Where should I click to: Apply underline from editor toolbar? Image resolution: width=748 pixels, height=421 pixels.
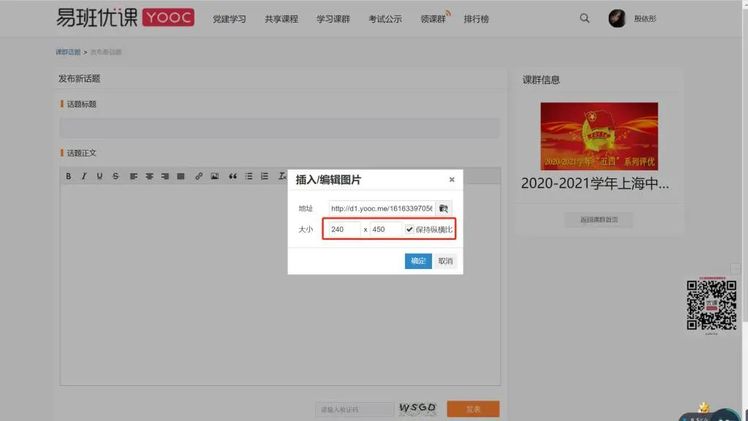click(x=99, y=176)
